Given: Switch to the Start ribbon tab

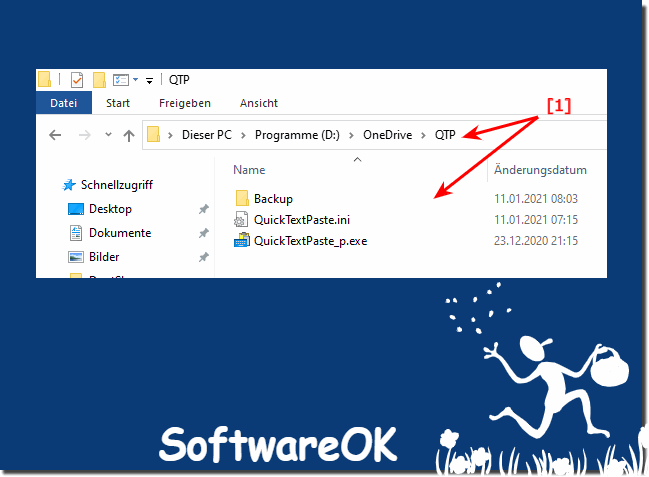Looking at the screenshot, I should (x=118, y=103).
